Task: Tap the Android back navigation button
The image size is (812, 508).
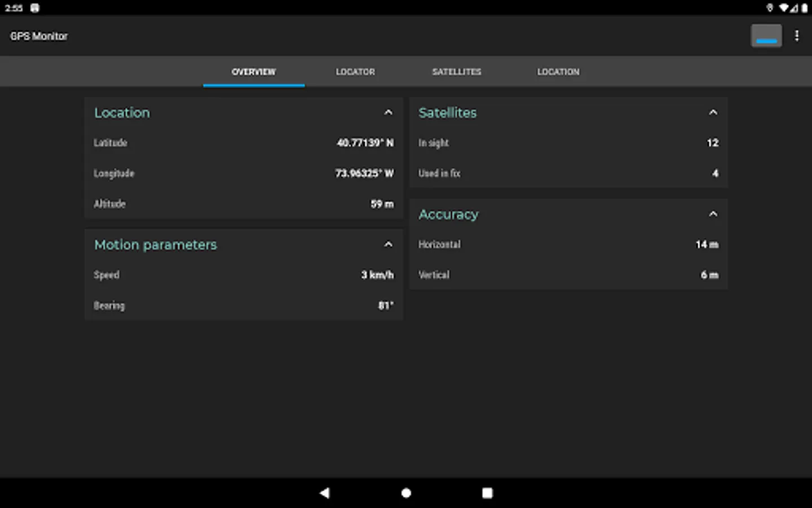Action: click(x=325, y=493)
